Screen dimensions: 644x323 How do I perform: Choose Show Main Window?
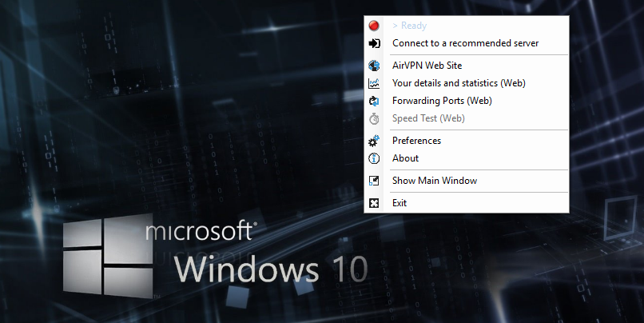click(x=467, y=181)
